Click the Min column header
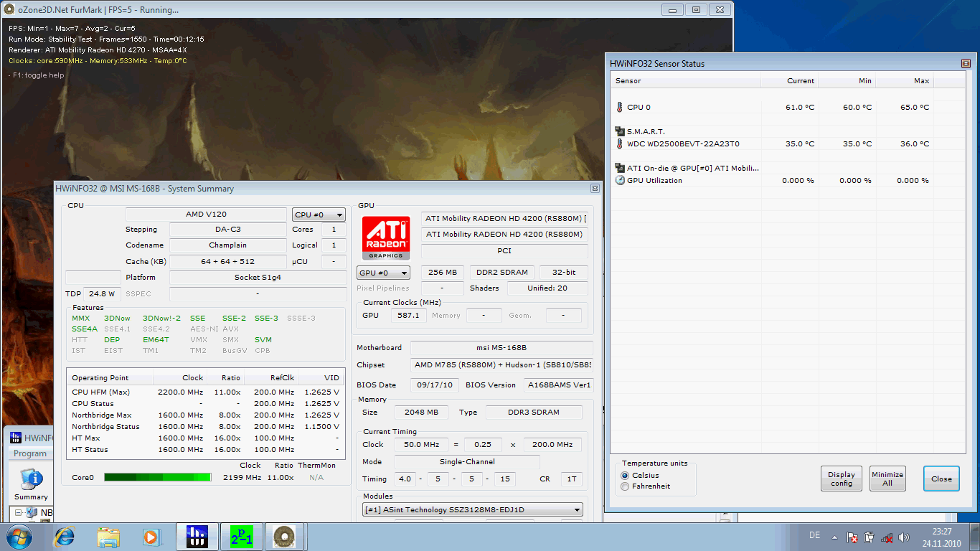The width and height of the screenshot is (980, 551). pos(847,81)
